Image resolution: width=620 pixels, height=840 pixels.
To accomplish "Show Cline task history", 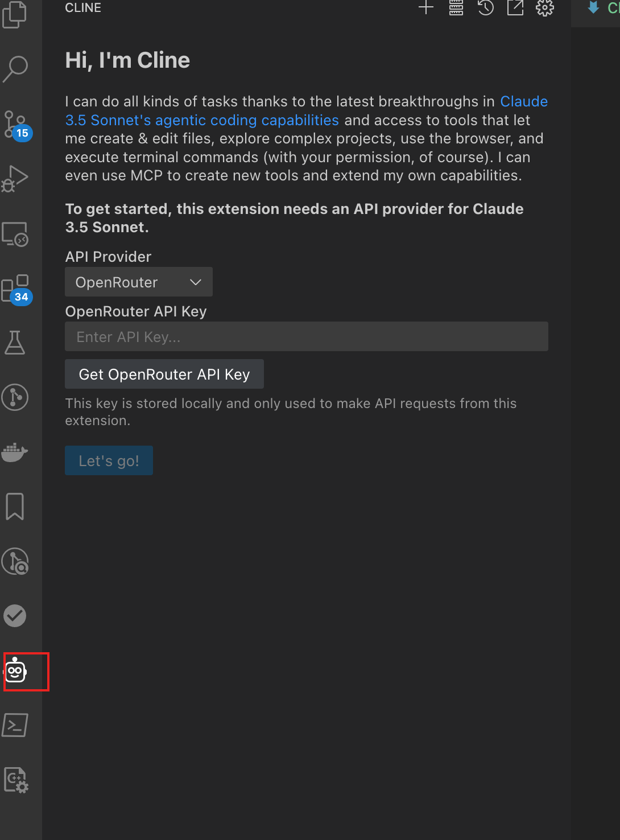I will click(x=486, y=7).
